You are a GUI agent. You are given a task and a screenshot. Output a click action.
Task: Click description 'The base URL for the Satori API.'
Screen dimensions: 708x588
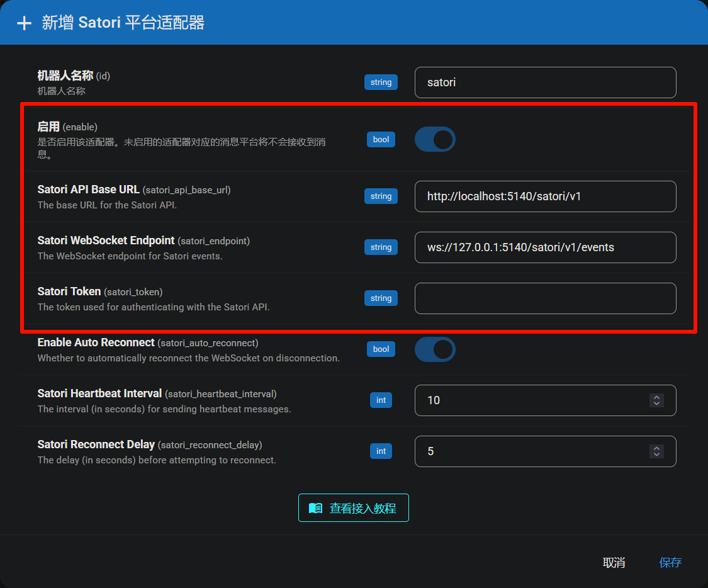(107, 205)
